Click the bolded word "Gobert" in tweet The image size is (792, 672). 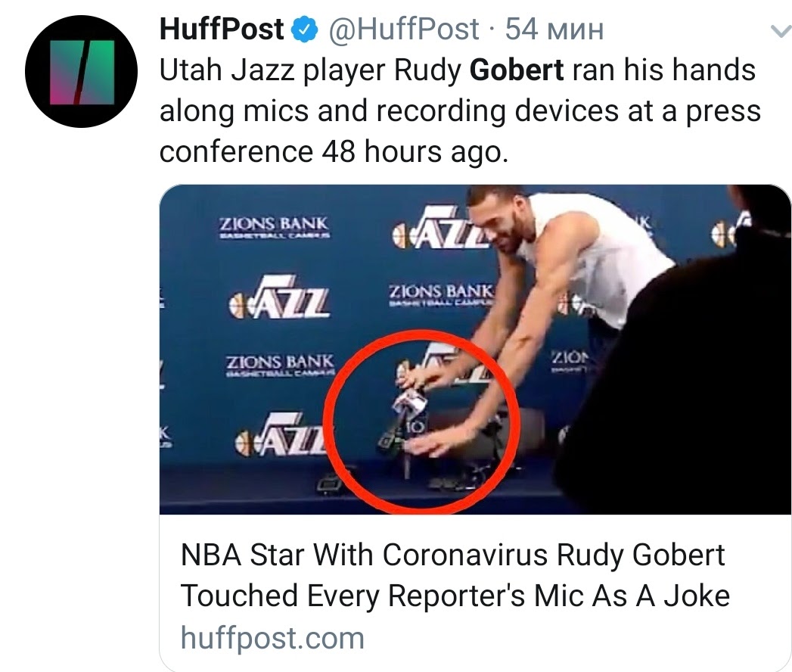[517, 70]
